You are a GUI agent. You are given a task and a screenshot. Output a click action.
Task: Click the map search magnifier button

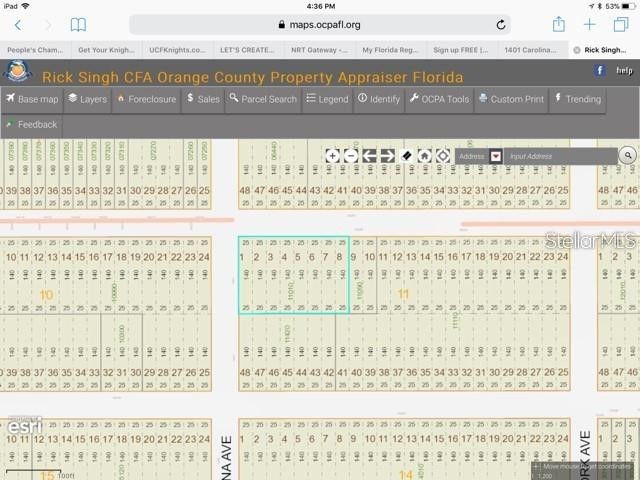pyautogui.click(x=627, y=155)
